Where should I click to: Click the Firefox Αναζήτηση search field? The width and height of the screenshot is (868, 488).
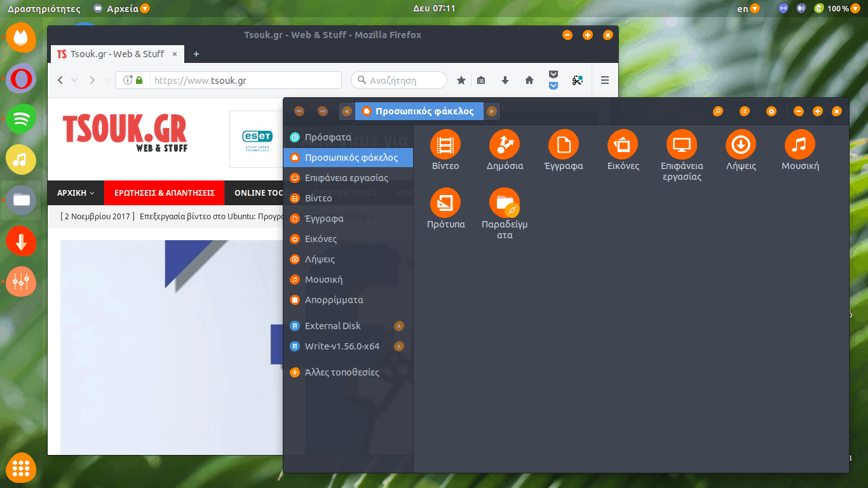point(400,80)
